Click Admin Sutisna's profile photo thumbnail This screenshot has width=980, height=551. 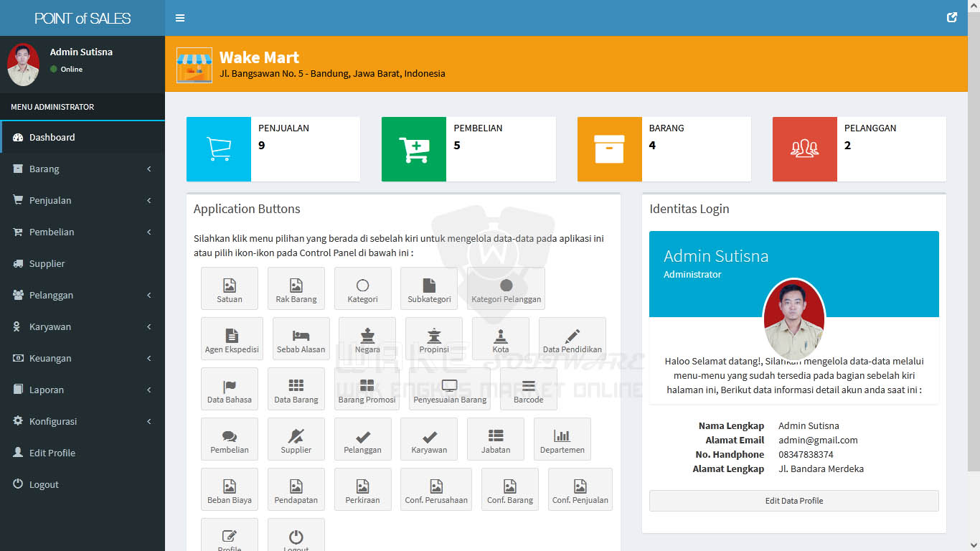click(x=23, y=65)
